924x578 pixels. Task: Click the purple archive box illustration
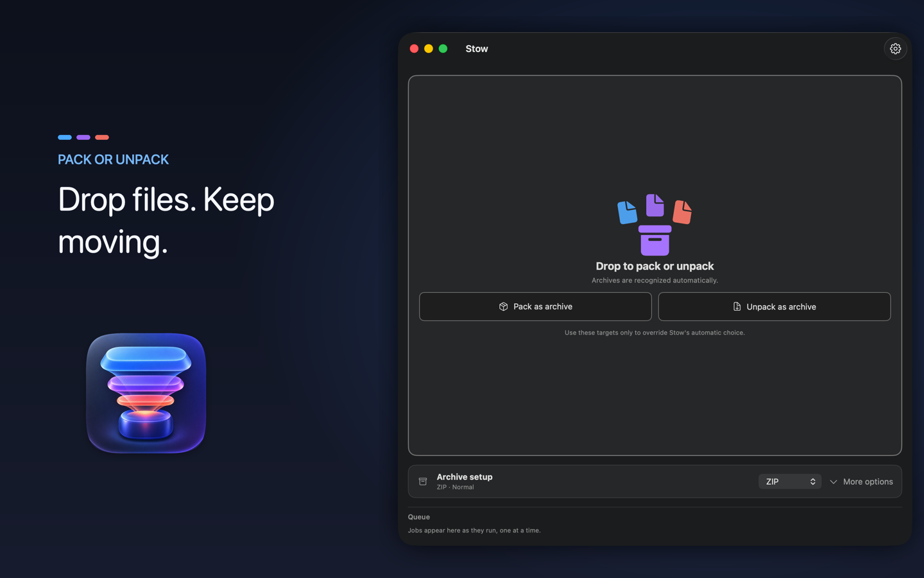pyautogui.click(x=654, y=240)
